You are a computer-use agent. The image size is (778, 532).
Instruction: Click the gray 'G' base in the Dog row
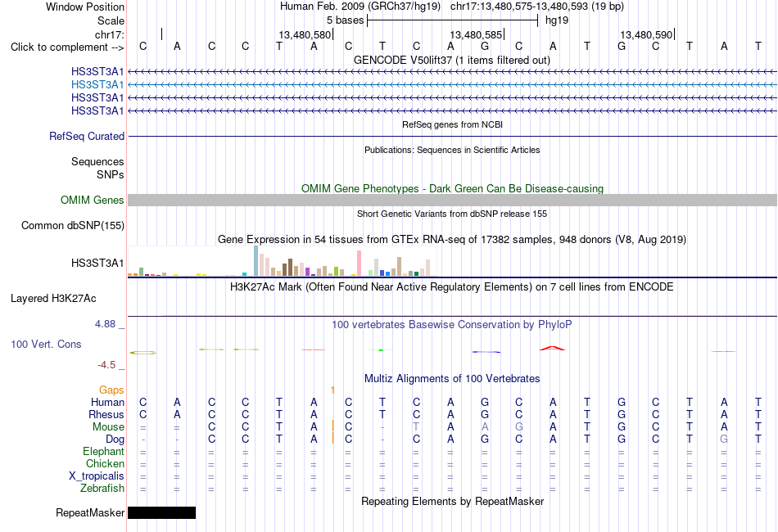(x=724, y=440)
